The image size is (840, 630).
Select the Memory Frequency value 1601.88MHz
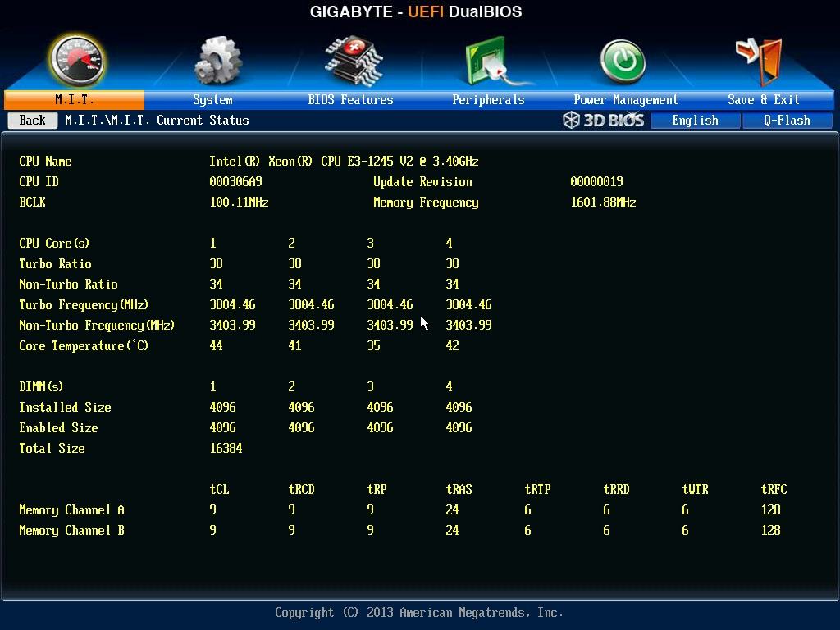[603, 202]
